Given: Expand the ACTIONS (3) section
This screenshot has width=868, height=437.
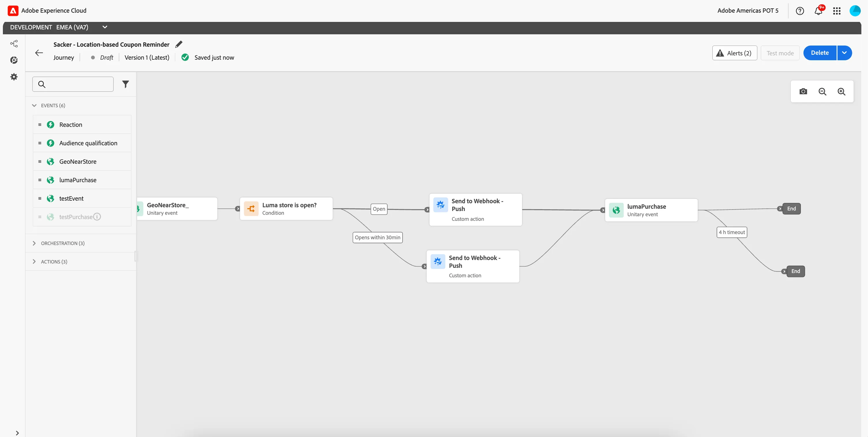Looking at the screenshot, I should 34,261.
